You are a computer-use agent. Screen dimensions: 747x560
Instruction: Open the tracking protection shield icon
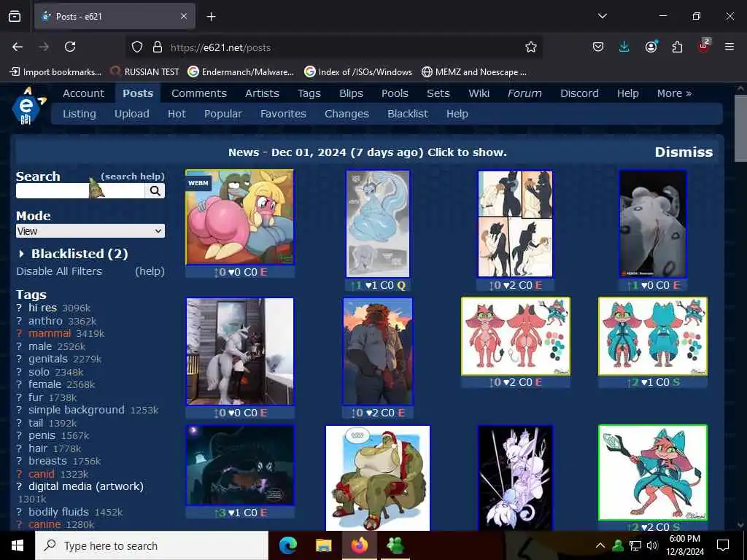137,47
